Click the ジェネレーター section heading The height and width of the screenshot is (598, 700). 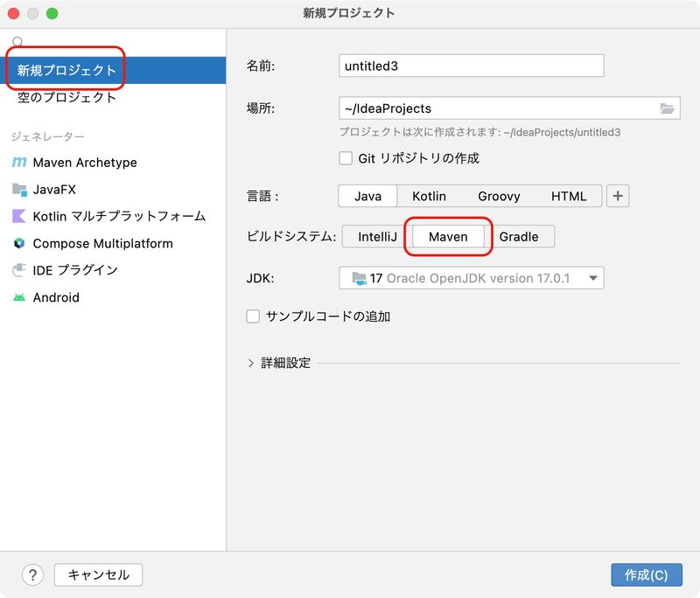pyautogui.click(x=47, y=136)
